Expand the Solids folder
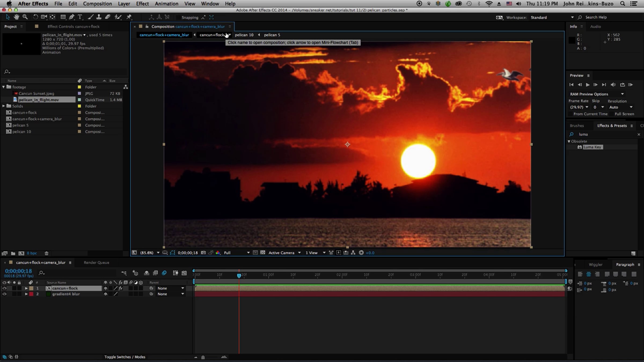 (3, 106)
